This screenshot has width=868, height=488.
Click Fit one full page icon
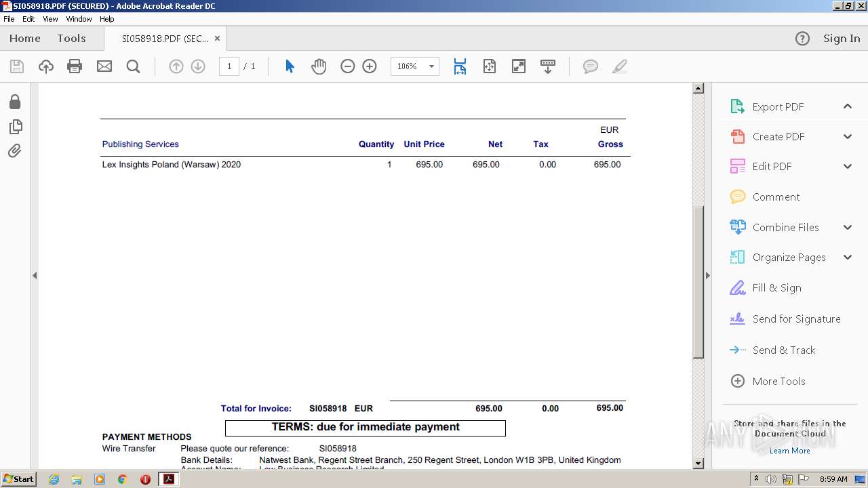tap(490, 66)
